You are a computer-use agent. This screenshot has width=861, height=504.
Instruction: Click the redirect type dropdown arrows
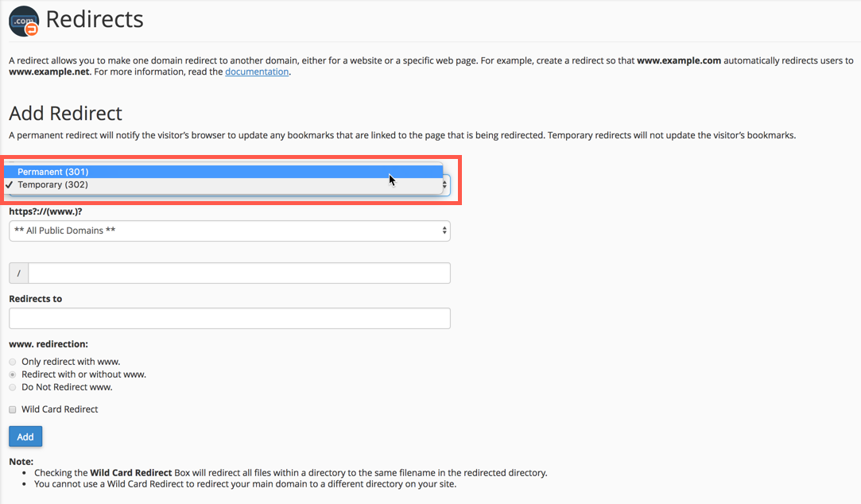point(445,185)
